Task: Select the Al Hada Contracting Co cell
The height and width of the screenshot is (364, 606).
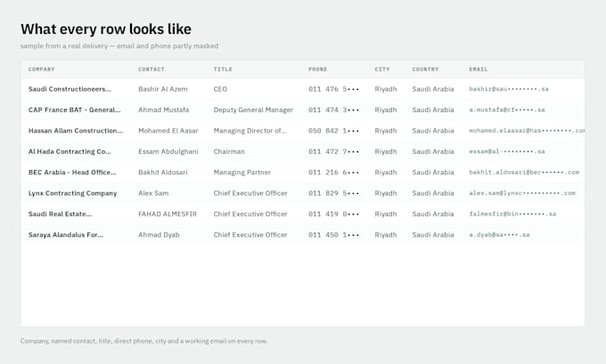Action: [70, 151]
